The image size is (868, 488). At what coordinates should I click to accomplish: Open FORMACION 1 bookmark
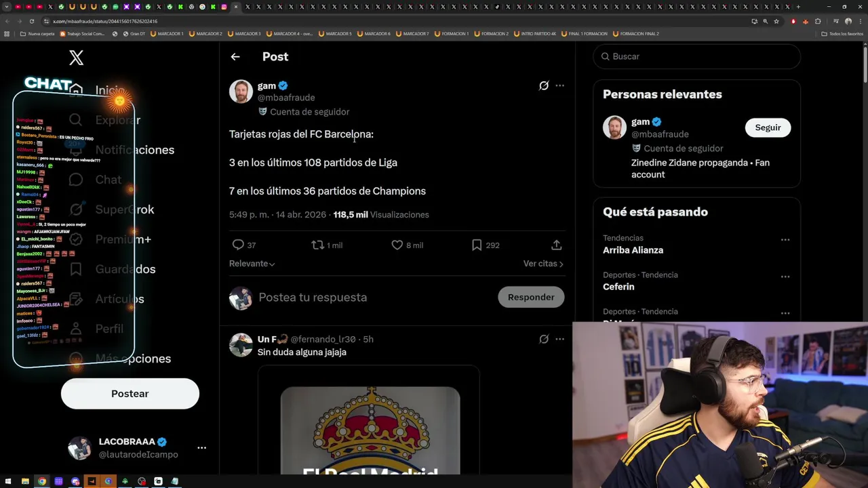point(451,33)
